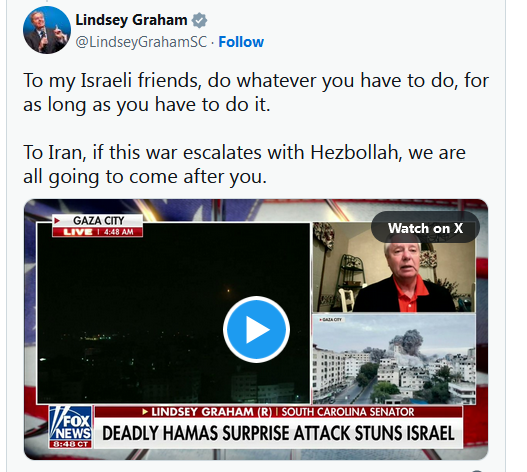Click the dark night Gaza City feed
This screenshot has width=527, height=472.
(173, 313)
